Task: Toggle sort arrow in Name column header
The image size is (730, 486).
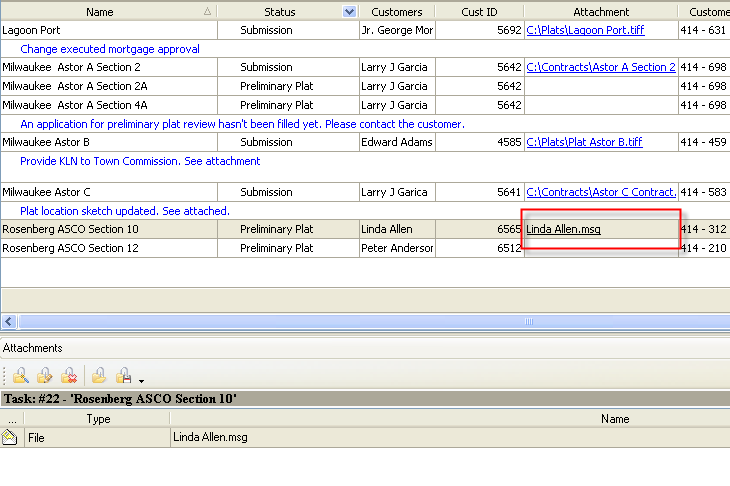Action: (207, 12)
